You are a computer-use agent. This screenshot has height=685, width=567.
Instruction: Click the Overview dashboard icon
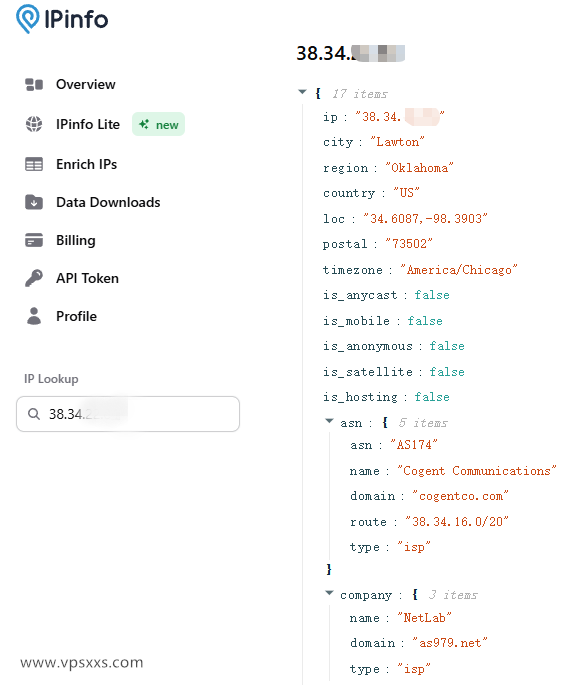34,85
